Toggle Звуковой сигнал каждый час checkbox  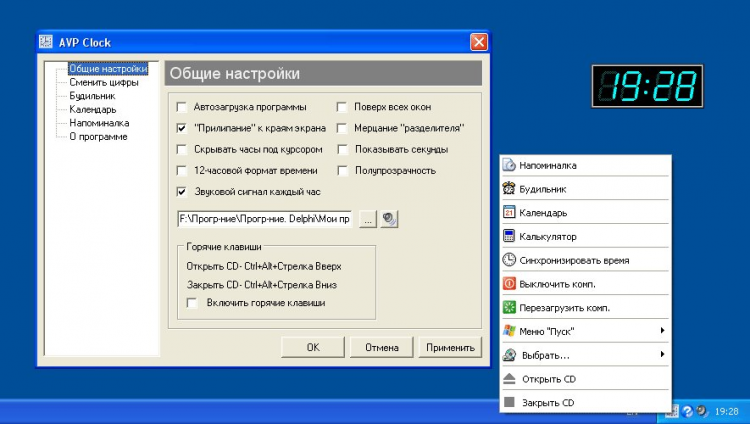pyautogui.click(x=181, y=192)
